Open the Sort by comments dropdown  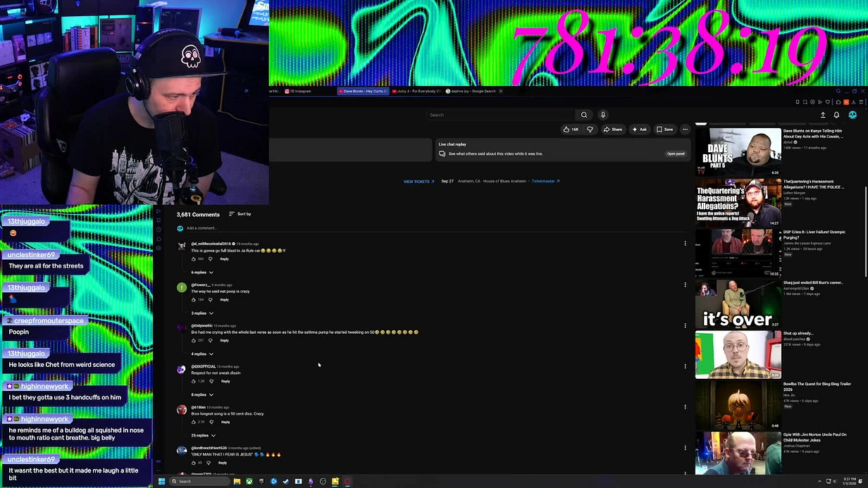(240, 214)
